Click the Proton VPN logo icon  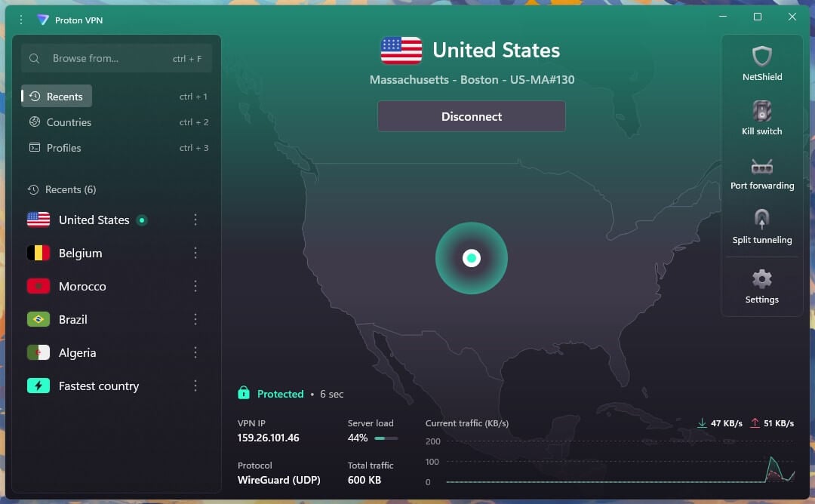(42, 20)
